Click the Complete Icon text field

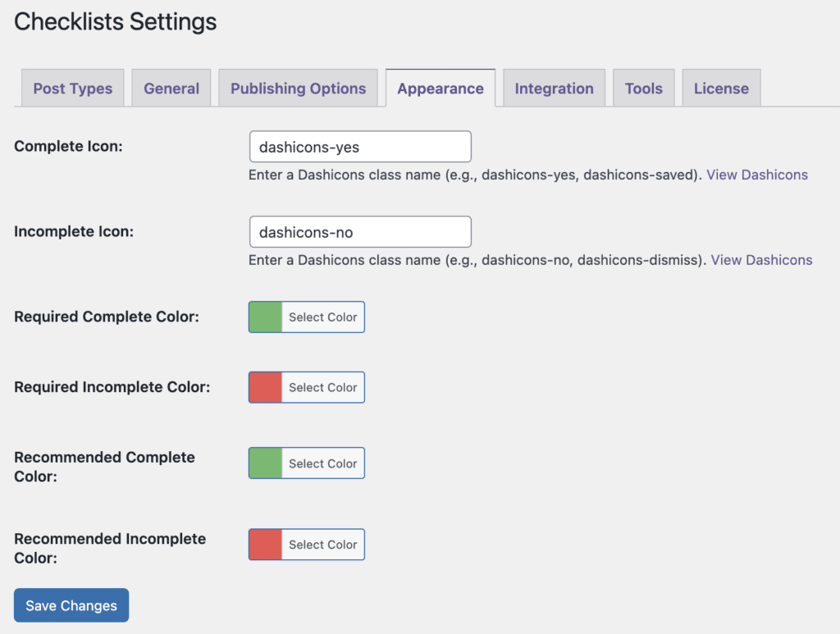(360, 148)
